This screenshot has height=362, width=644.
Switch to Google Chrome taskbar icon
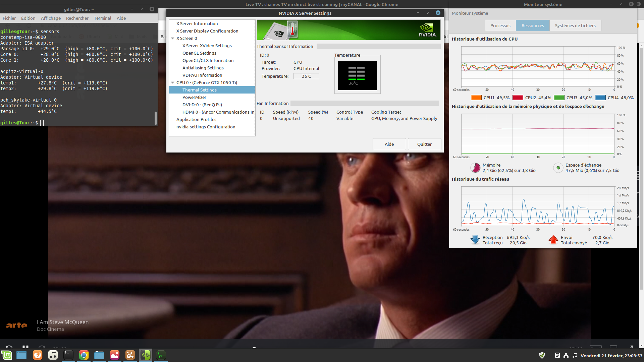(x=84, y=355)
